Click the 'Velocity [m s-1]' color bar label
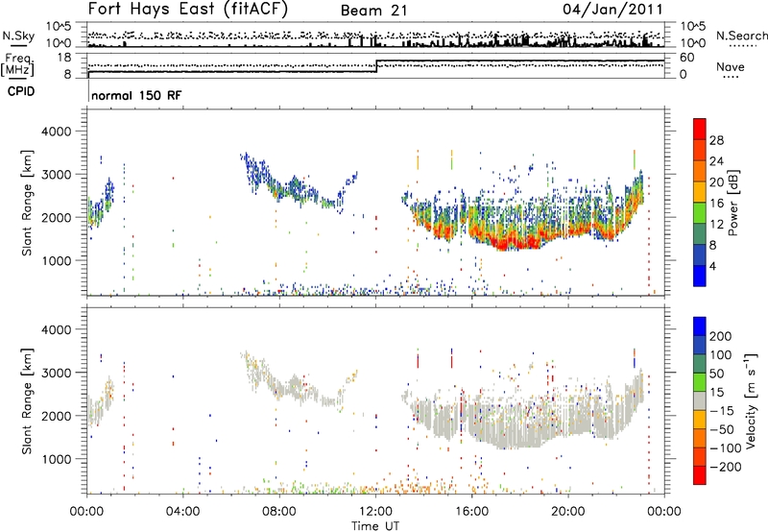The height and width of the screenshot is (532, 768). tap(751, 400)
